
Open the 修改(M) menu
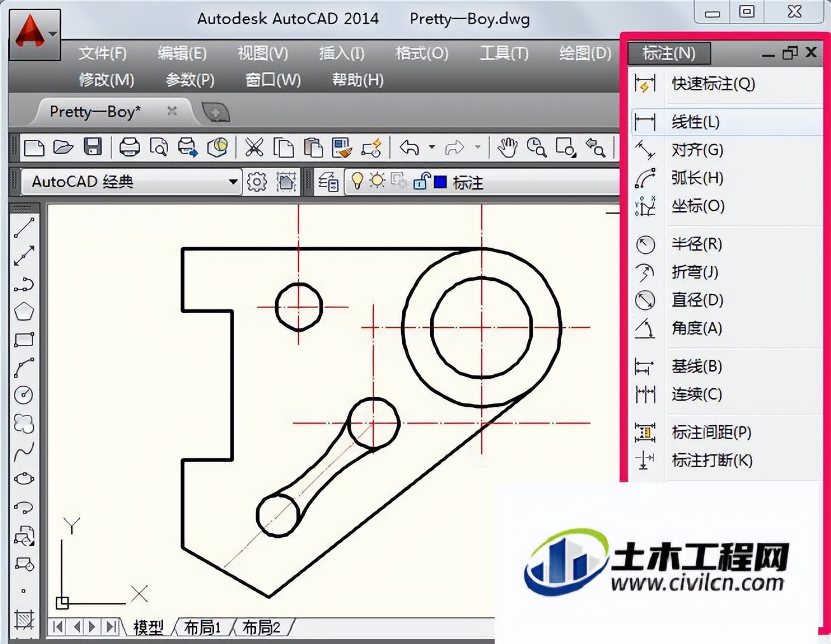(x=106, y=80)
